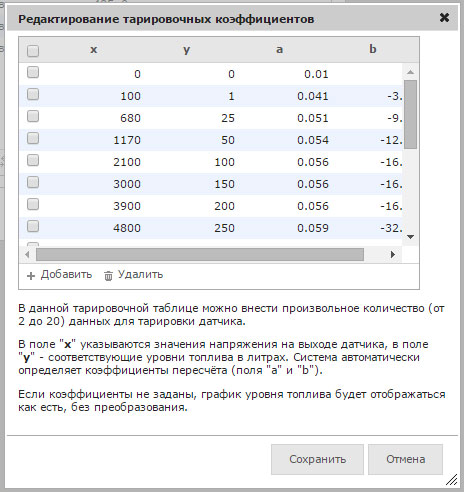Click the b column header

click(x=372, y=49)
